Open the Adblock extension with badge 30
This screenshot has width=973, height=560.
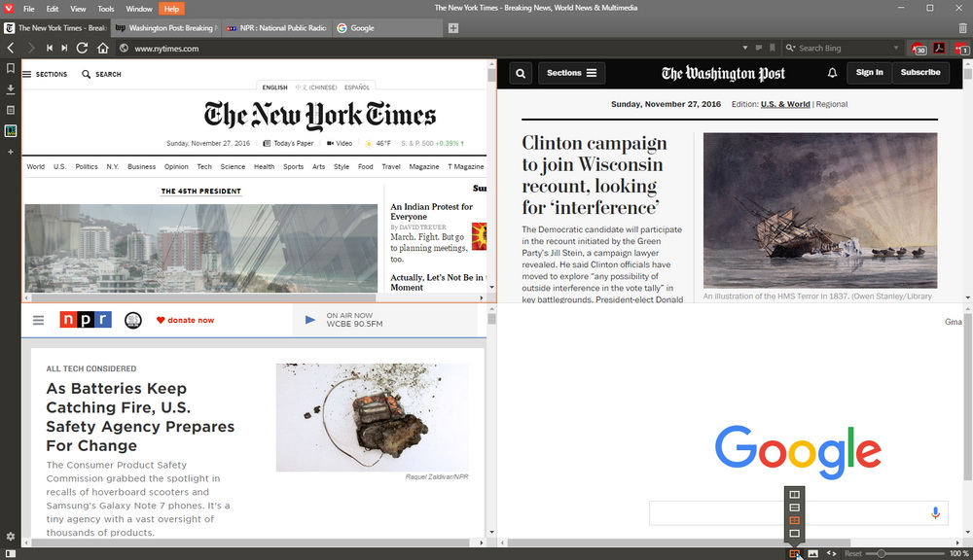point(919,49)
